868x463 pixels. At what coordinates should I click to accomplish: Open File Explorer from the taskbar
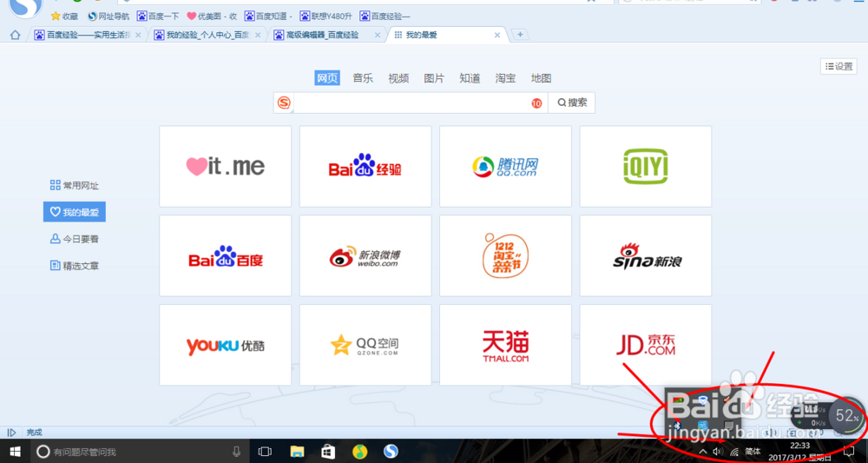coord(298,452)
